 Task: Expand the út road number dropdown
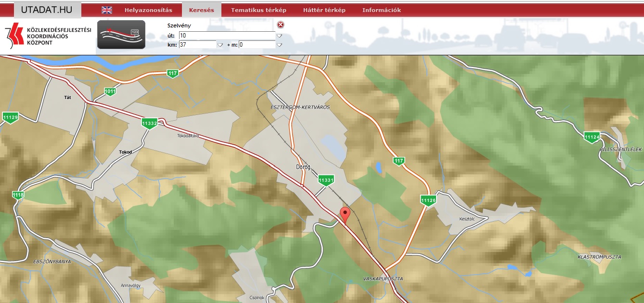[279, 36]
